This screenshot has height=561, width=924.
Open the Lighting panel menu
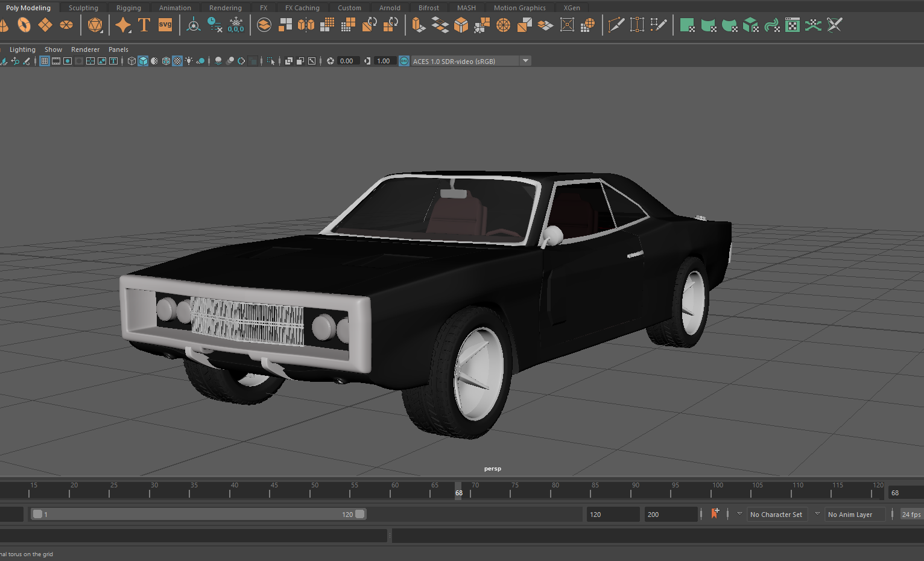tap(22, 49)
